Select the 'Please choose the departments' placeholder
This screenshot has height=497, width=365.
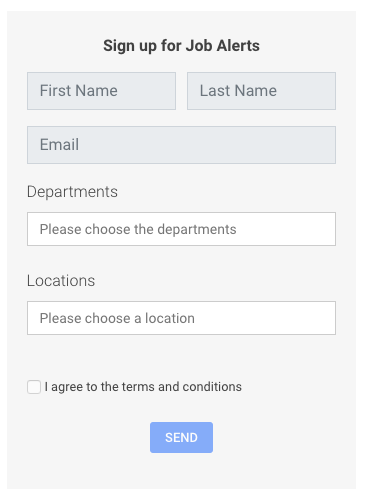click(138, 229)
